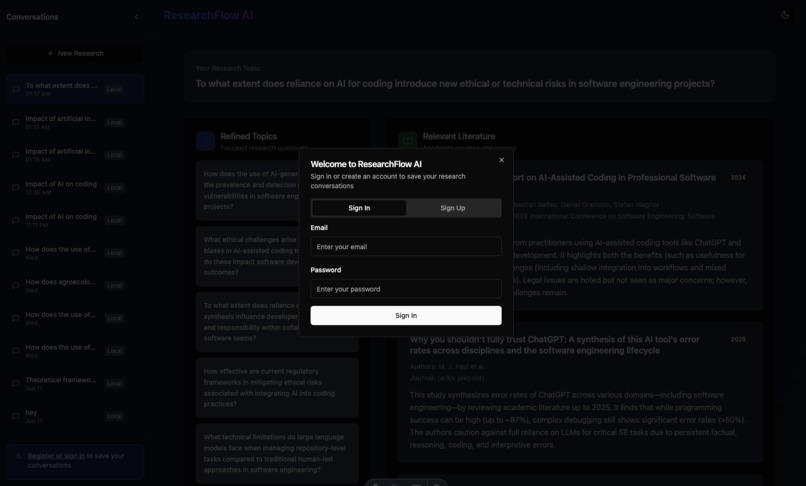Click the 'Authors: M. J. Paul et al.' line
The width and height of the screenshot is (806, 486).
[x=447, y=367]
